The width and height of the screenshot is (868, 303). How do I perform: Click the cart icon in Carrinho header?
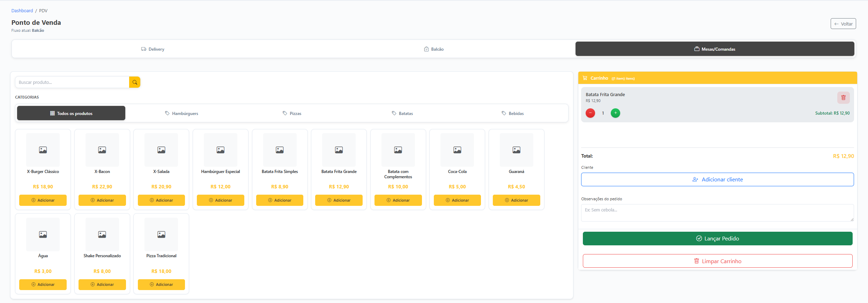click(x=585, y=78)
